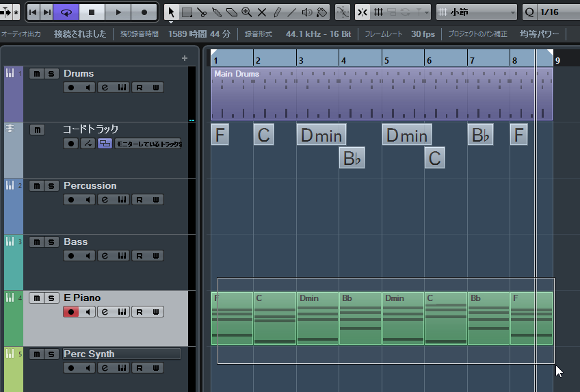Select the Dmin chord at bar 3

[321, 135]
